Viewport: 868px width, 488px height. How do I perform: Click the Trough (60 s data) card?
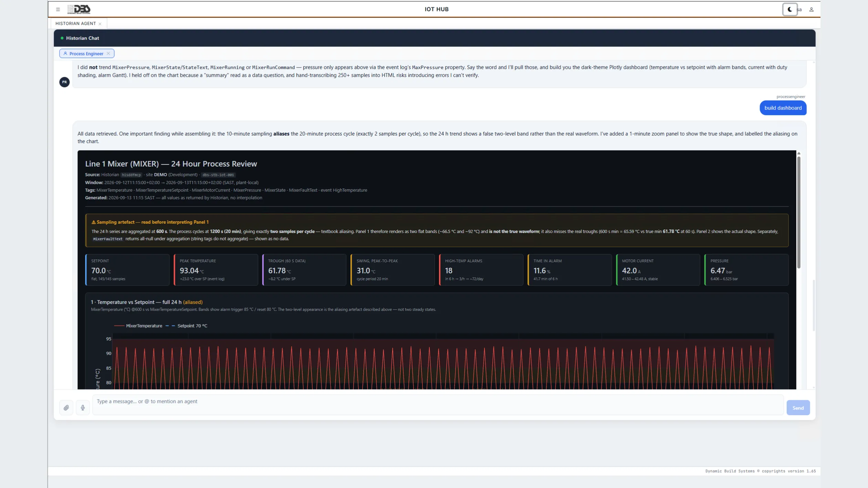(x=304, y=270)
